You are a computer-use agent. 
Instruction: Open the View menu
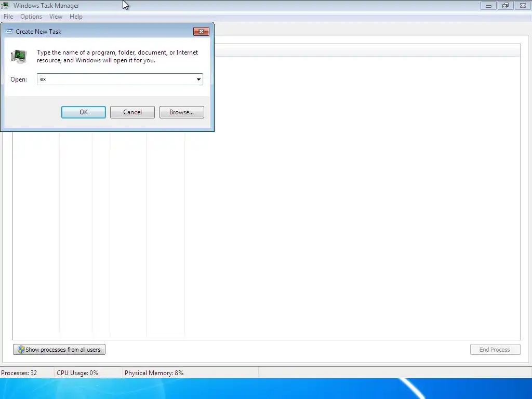pos(56,17)
